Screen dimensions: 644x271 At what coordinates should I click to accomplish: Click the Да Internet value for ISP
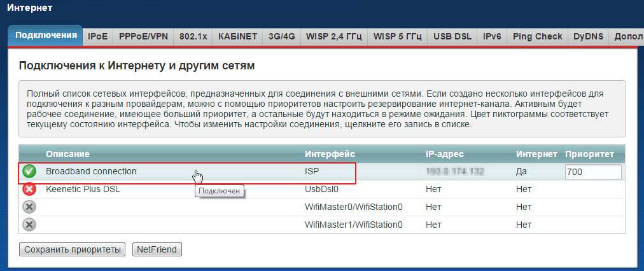521,172
